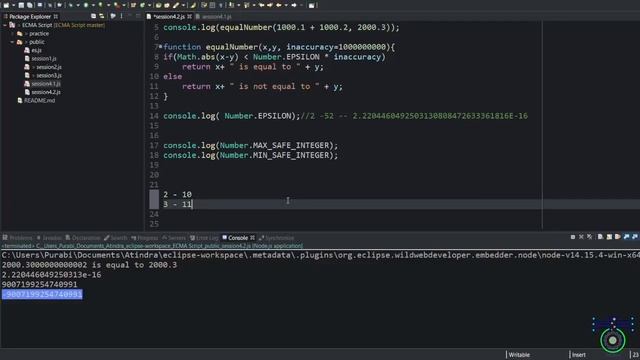Open the Debug launch dropdown arrow
This screenshot has height=360, width=640.
78,5
